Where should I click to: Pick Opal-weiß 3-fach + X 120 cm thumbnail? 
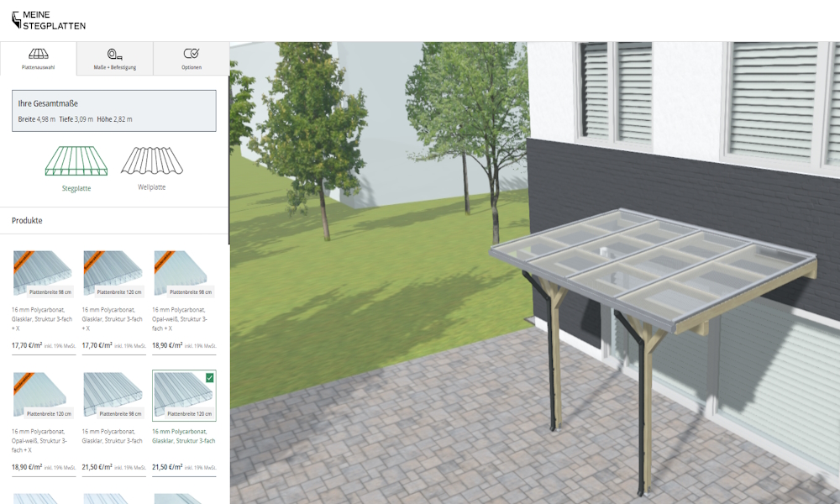click(44, 396)
